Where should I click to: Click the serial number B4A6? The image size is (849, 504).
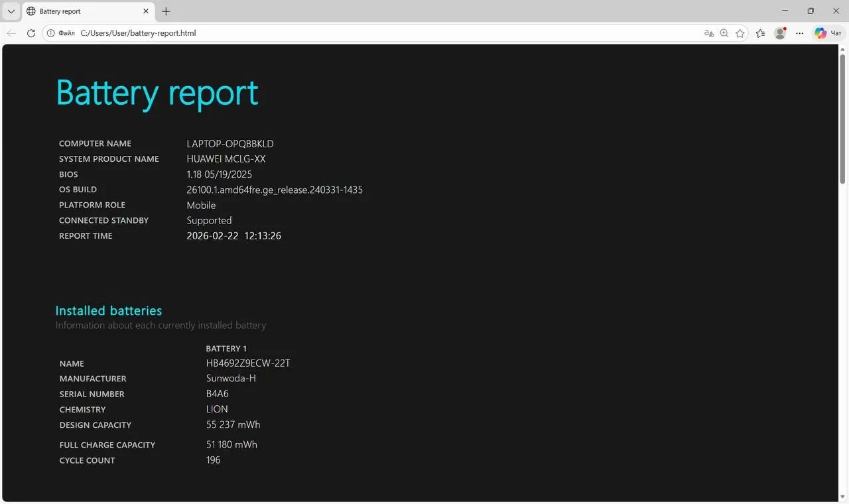(x=218, y=394)
